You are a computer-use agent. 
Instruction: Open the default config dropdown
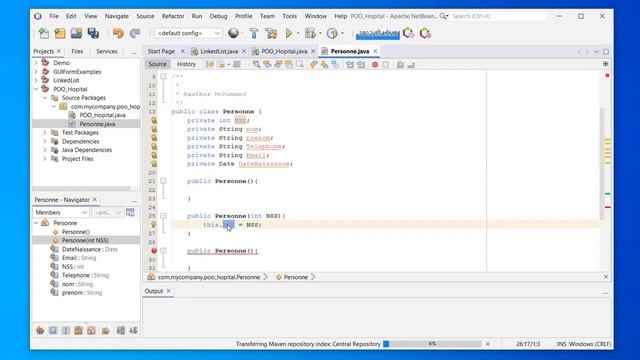pyautogui.click(x=188, y=33)
